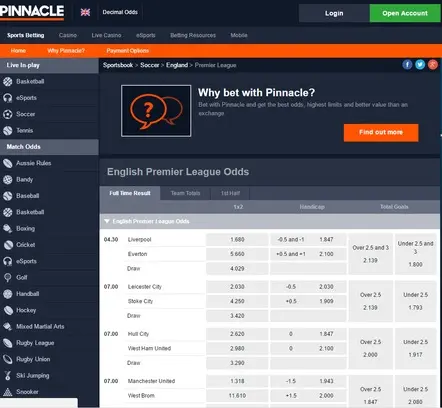442x408 pixels.
Task: Click the Bandy sport icon
Action: pyautogui.click(x=8, y=180)
